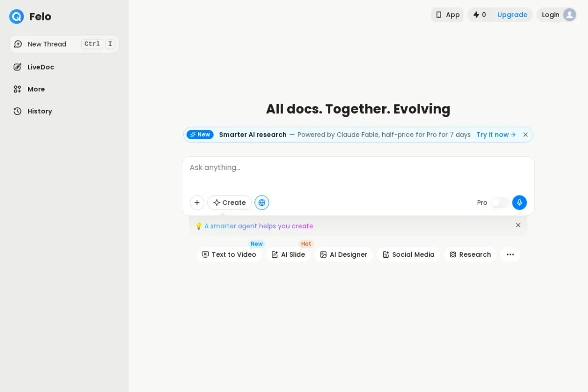
Task: Click the lightning credits icon
Action: point(476,15)
